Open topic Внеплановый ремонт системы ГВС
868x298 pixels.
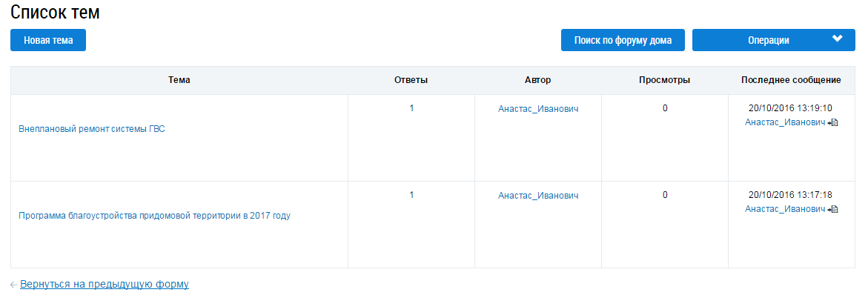click(92, 129)
